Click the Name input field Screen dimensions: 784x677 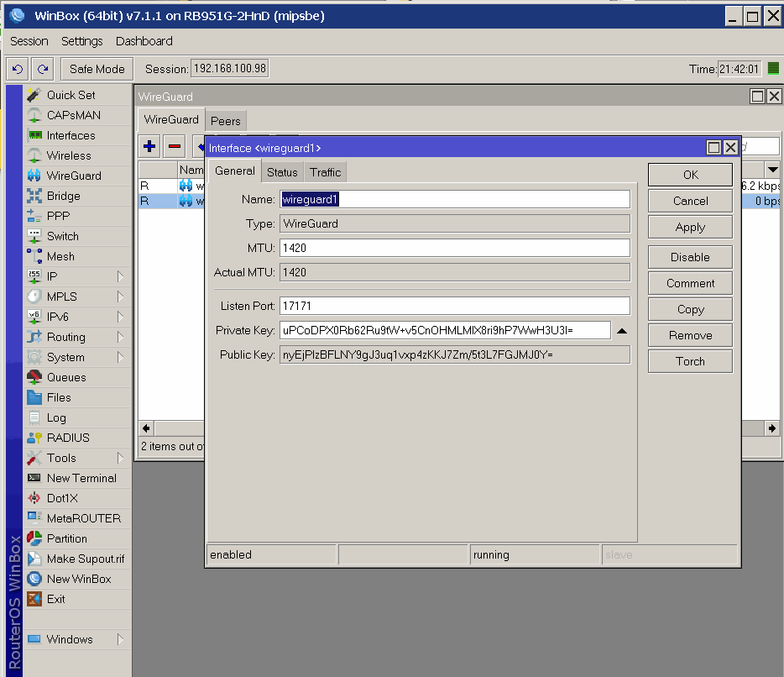click(x=454, y=199)
